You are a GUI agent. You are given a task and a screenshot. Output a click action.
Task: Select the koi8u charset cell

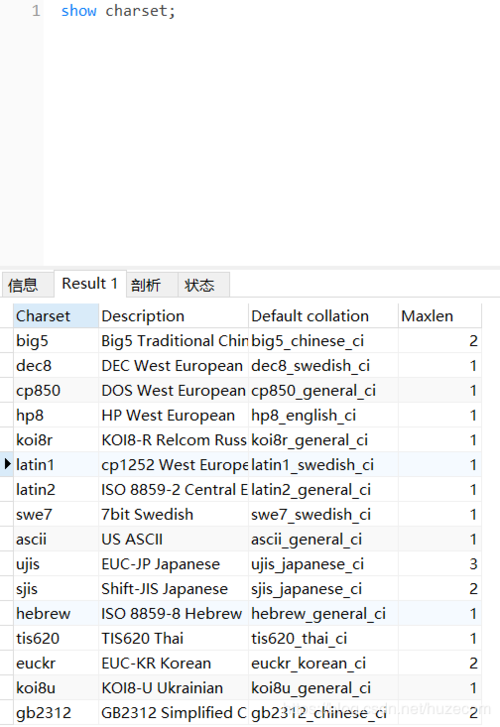pos(56,688)
